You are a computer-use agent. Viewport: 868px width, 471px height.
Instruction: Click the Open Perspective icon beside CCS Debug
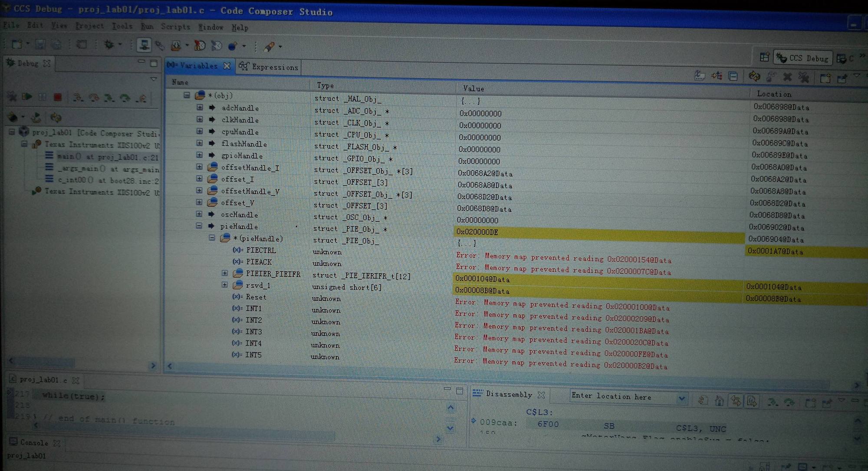(x=764, y=57)
